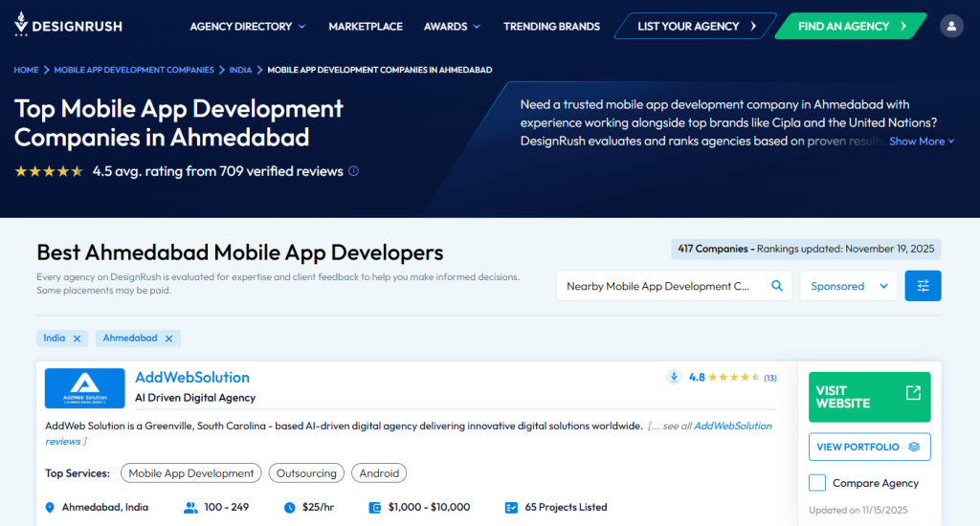980x526 pixels.
Task: Click the budget wallet icon beside $1,000 - $10,000
Action: [x=375, y=507]
